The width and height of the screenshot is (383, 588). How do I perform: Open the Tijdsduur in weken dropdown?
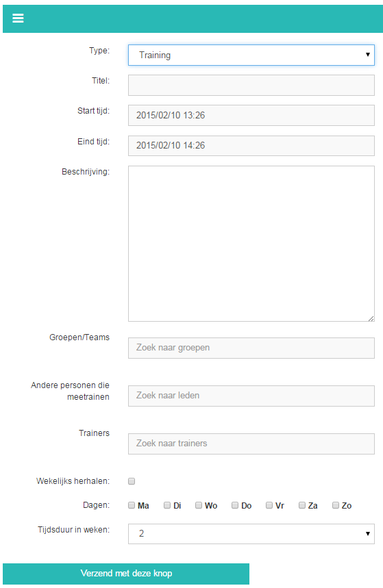pyautogui.click(x=251, y=534)
